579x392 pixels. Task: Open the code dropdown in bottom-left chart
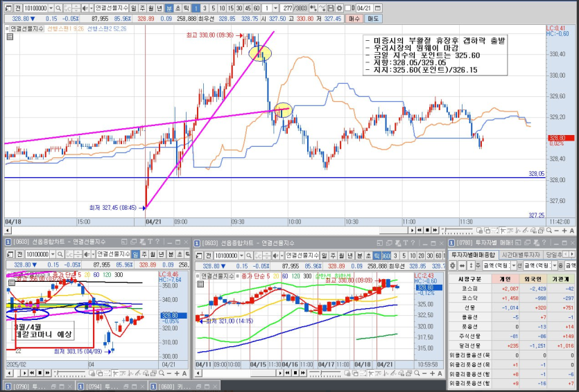click(53, 254)
